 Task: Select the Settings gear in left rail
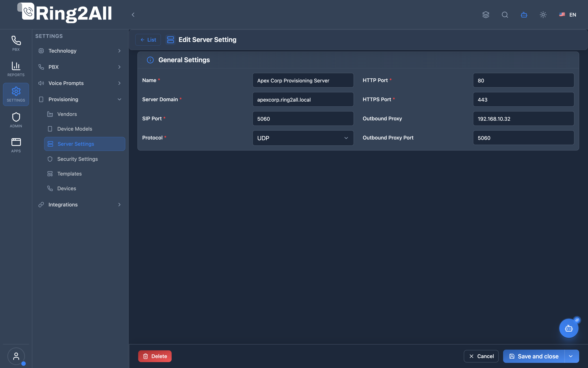[x=16, y=94]
